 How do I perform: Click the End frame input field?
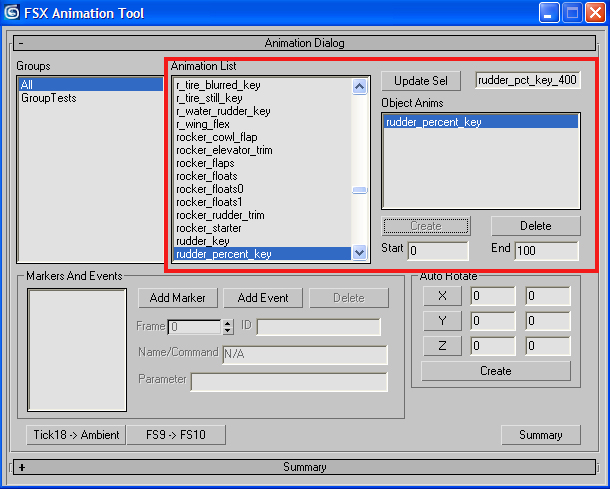click(x=546, y=250)
